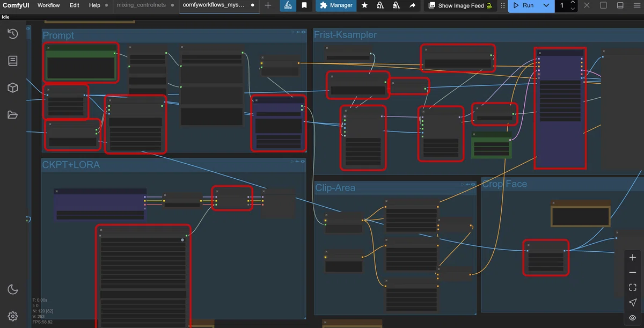This screenshot has height=328, width=644.
Task: Open the Edit menu
Action: coord(74,5)
